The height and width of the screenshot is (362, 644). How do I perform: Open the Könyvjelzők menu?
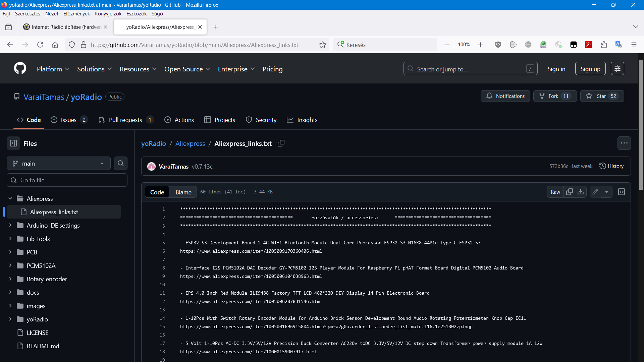[108, 14]
